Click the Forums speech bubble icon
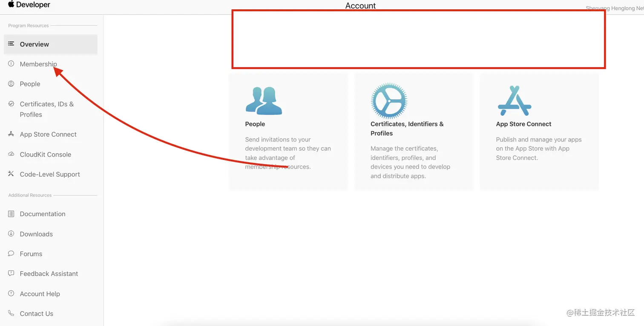This screenshot has width=644, height=326. (11, 253)
